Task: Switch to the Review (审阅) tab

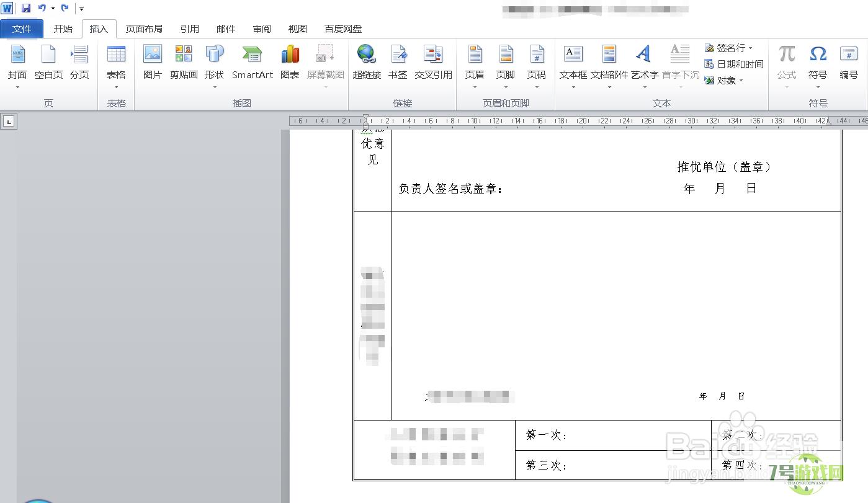Action: pos(262,29)
